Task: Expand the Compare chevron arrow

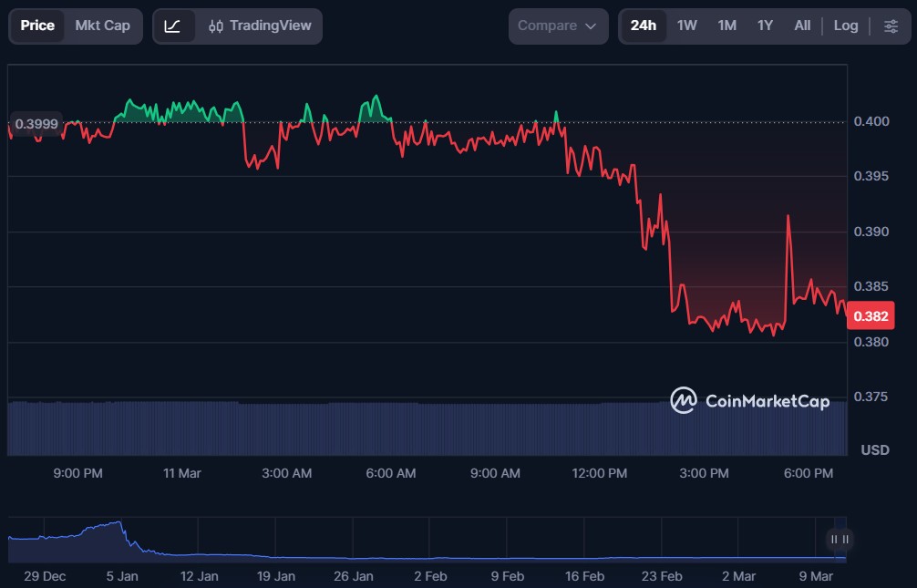Action: tap(591, 26)
